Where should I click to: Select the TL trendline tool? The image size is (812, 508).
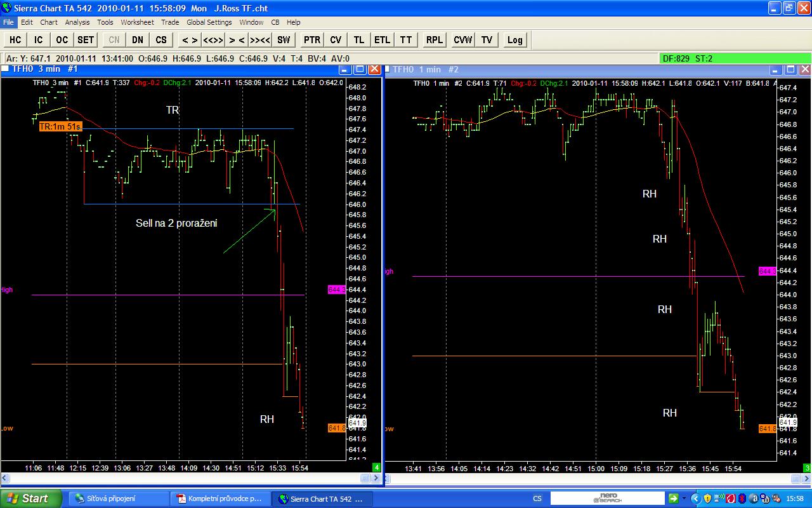[359, 40]
